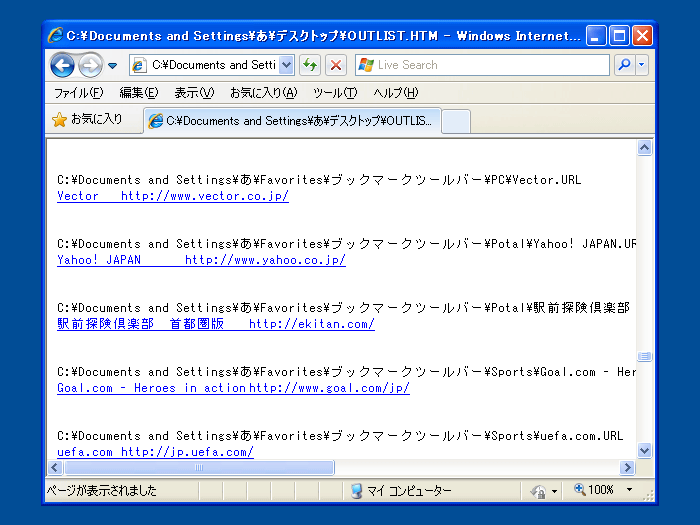Click the vertical scrollbar thumb
Image resolution: width=700 pixels, height=525 pixels.
click(x=644, y=356)
